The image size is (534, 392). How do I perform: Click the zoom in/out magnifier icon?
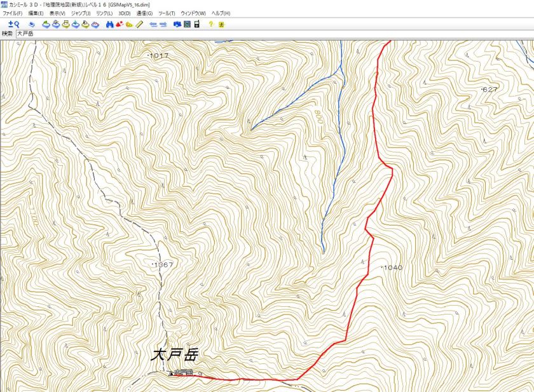point(14,24)
